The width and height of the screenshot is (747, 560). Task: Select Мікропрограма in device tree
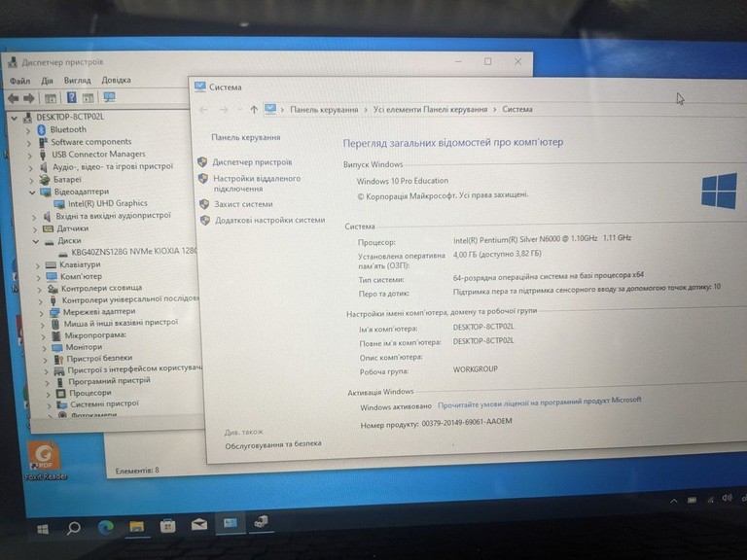coord(95,335)
